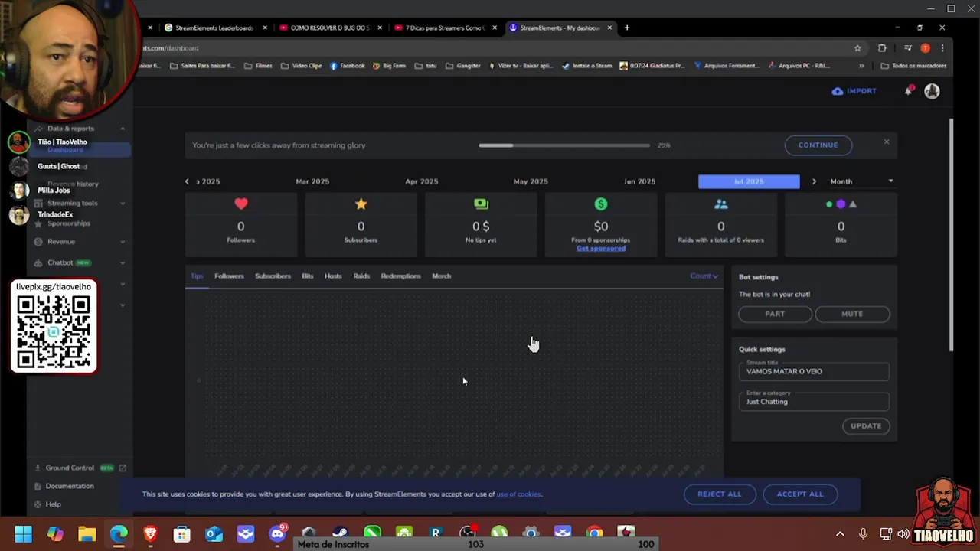This screenshot has height=551, width=980.
Task: Switch to COMO RESOLVER O BUG browser tab
Action: click(x=330, y=28)
